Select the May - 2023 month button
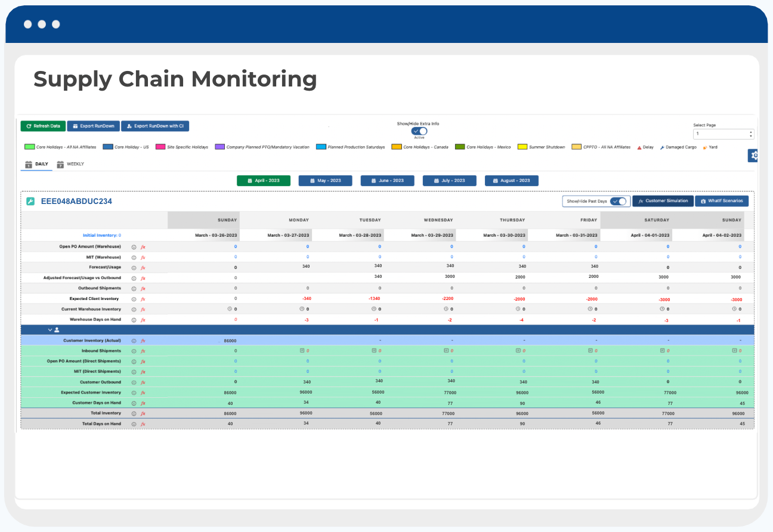This screenshot has height=532, width=773. click(x=325, y=181)
